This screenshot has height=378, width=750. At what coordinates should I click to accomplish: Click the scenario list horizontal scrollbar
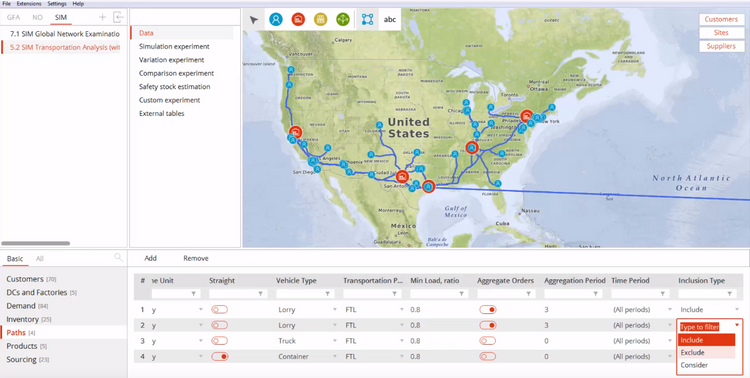(x=35, y=244)
